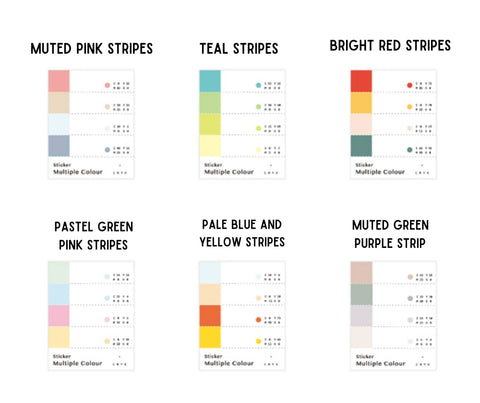Click the pale yellow swatch in Teal Stripes
The width and height of the screenshot is (480, 403).
(x=210, y=146)
